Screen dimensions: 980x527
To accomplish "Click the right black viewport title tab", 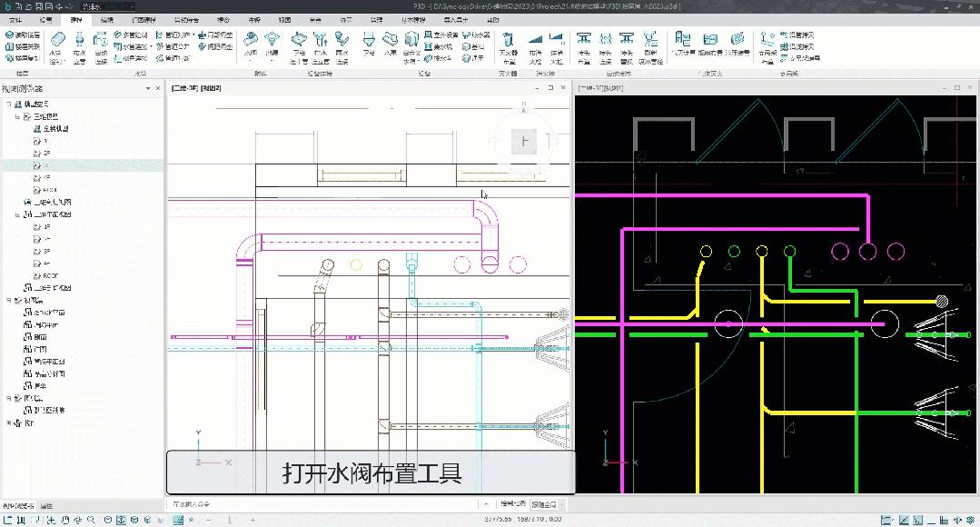I will tap(600, 88).
